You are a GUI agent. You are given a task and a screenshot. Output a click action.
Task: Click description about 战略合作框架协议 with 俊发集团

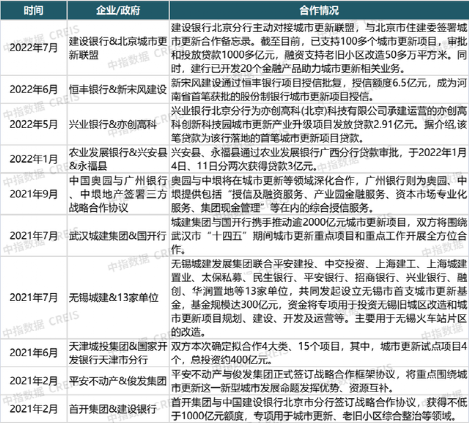pyautogui.click(x=319, y=381)
